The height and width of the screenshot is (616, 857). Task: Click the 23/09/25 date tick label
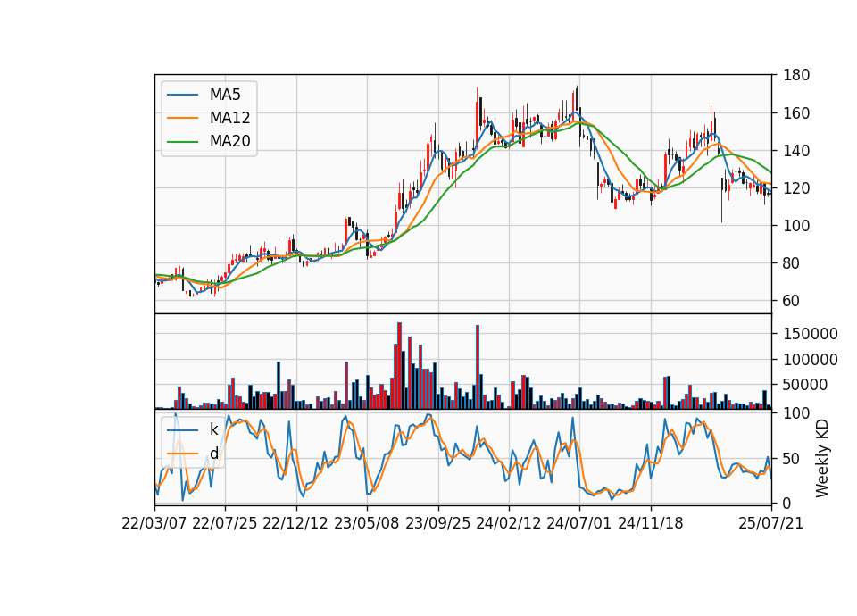437,524
